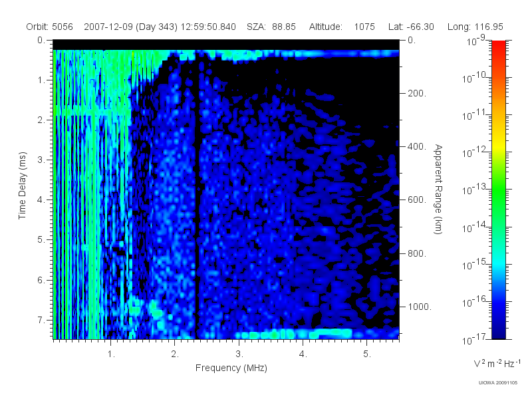Click the '2.' tick label on the frequency axis
The height and width of the screenshot is (399, 532).
[x=175, y=354]
